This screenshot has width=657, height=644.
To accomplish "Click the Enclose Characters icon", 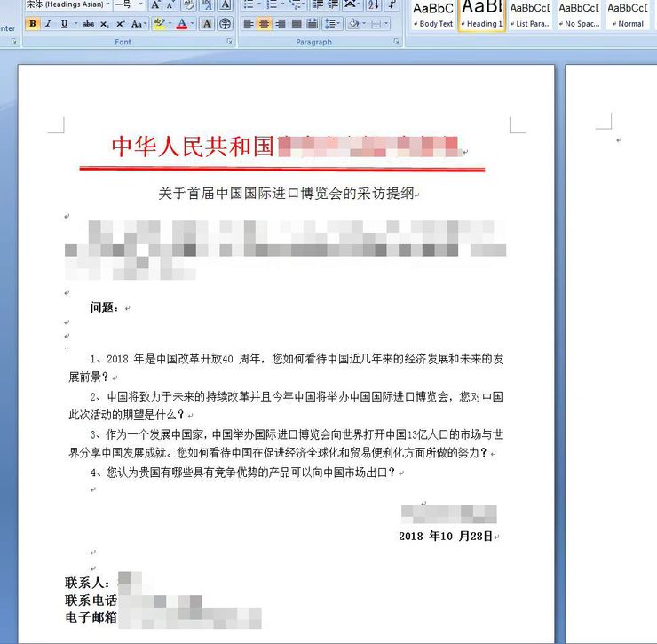I will (225, 24).
